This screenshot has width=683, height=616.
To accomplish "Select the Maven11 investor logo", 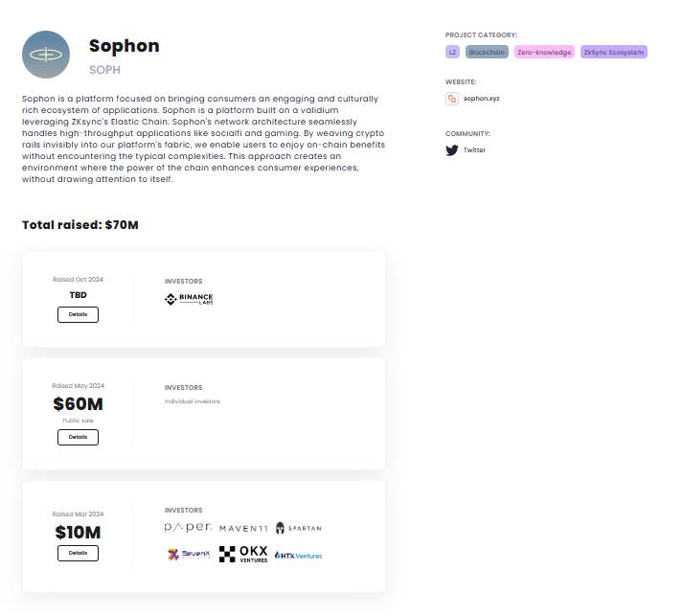I will click(x=243, y=529).
